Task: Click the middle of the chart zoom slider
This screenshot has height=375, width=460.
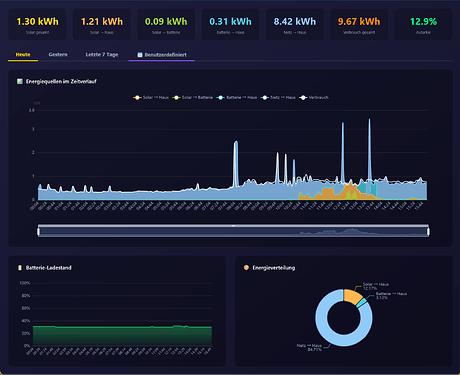Action: tap(233, 231)
